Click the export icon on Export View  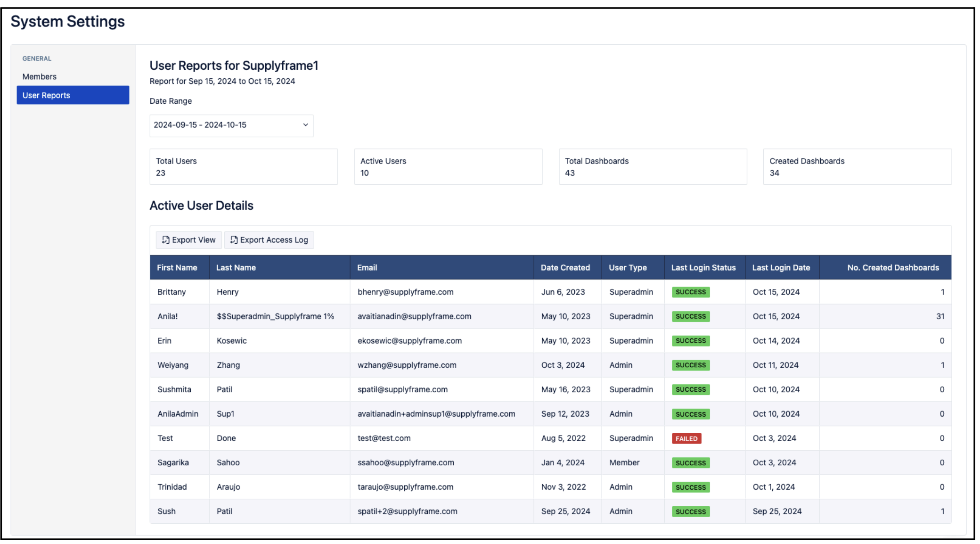tap(165, 240)
